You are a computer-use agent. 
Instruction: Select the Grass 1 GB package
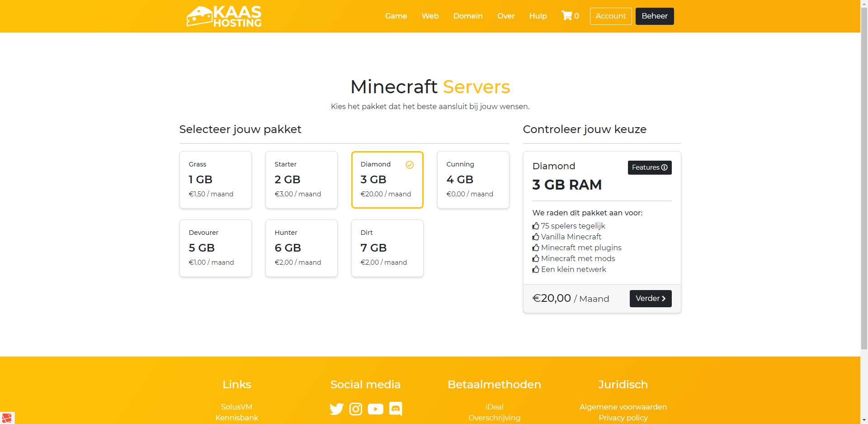coord(216,180)
